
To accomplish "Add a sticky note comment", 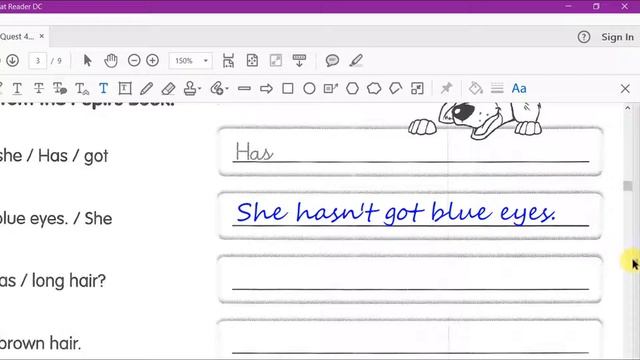I will (332, 61).
